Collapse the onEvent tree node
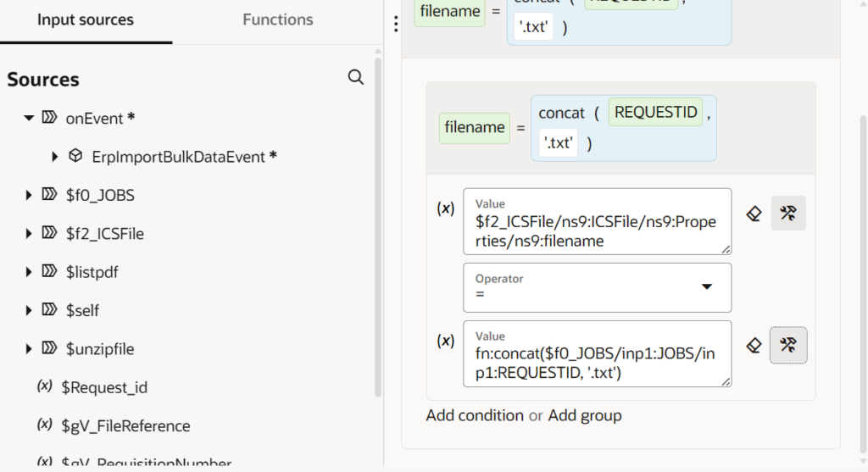The image size is (868, 472). coord(29,119)
